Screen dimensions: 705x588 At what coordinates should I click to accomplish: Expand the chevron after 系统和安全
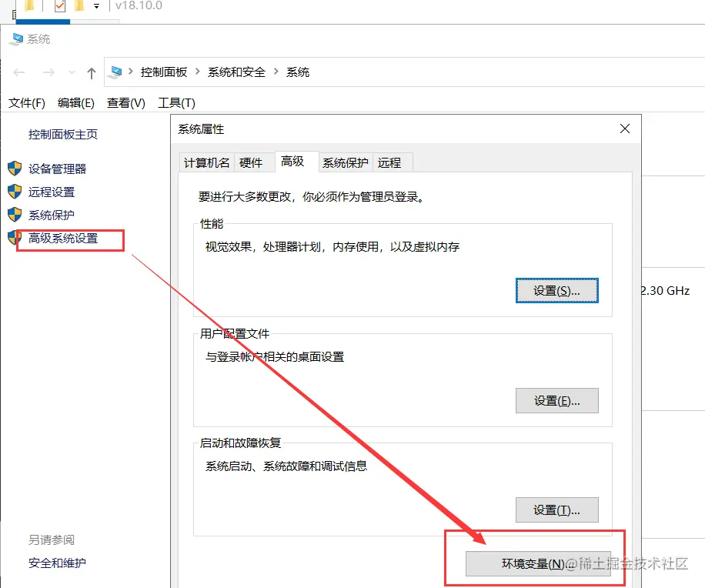tap(276, 72)
